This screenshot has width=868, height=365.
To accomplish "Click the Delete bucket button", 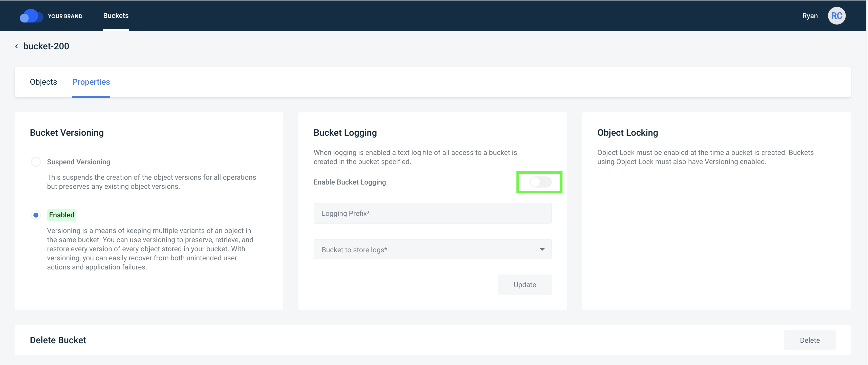I will [x=810, y=340].
